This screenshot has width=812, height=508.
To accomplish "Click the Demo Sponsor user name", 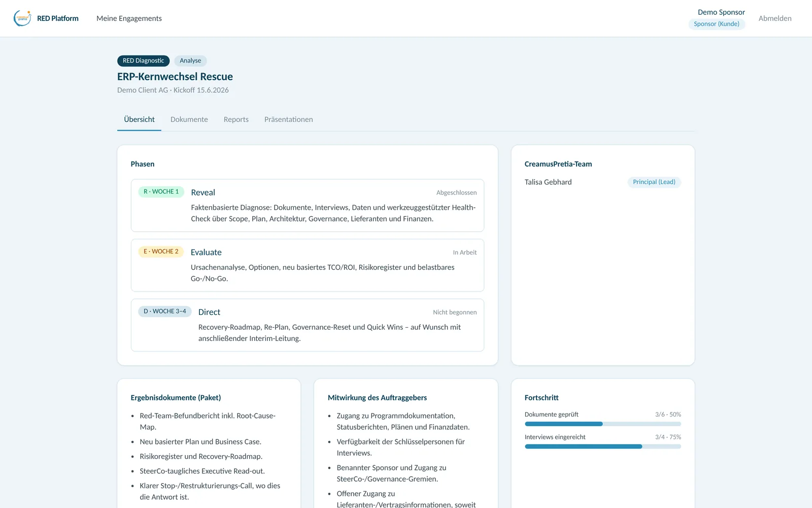I will (x=721, y=12).
